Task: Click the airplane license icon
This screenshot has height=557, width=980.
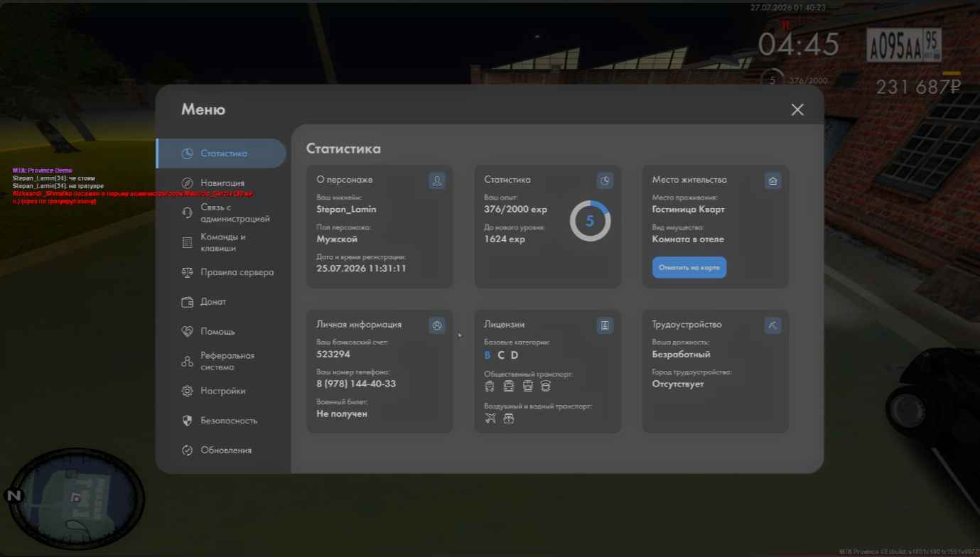Action: click(x=490, y=418)
